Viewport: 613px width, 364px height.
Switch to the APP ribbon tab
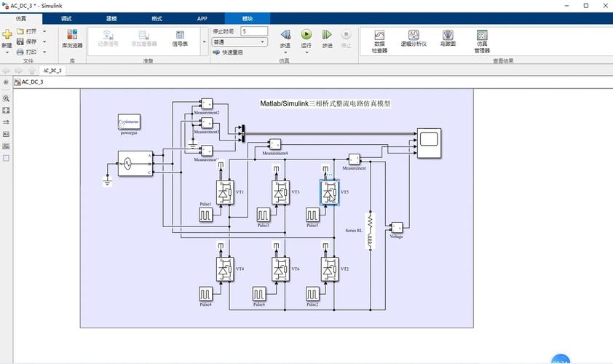(202, 19)
